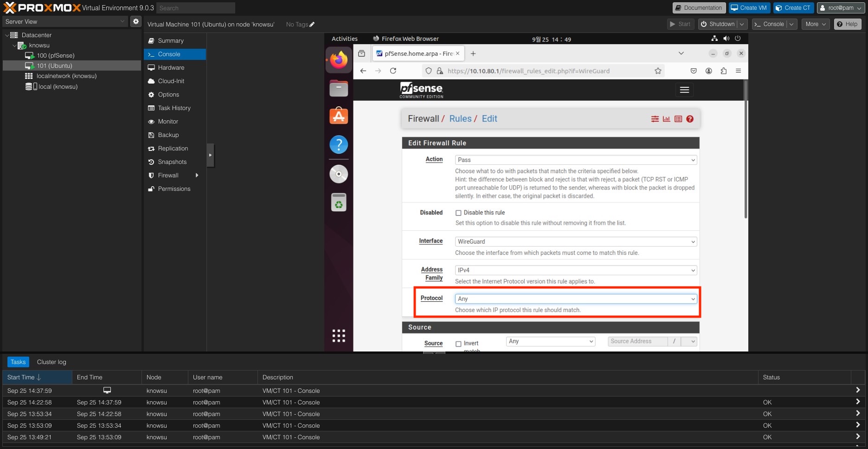Click the Create CT button

tap(793, 8)
